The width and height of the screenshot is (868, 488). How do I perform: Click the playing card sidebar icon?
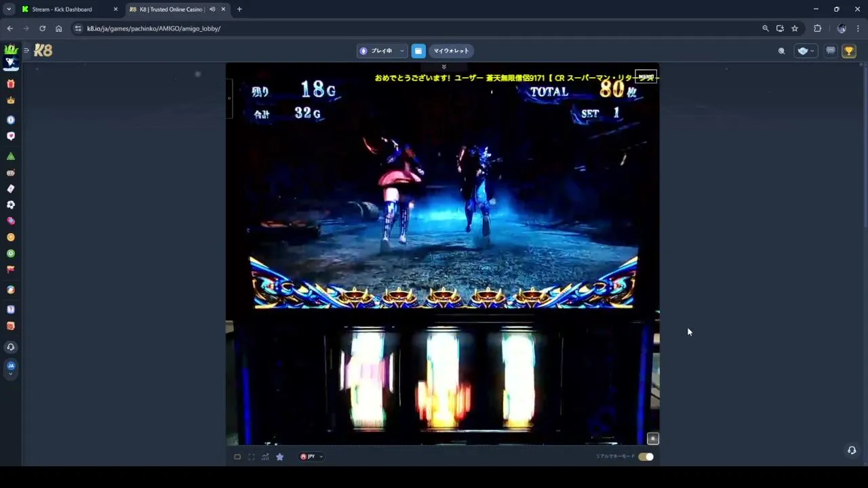[x=10, y=189]
